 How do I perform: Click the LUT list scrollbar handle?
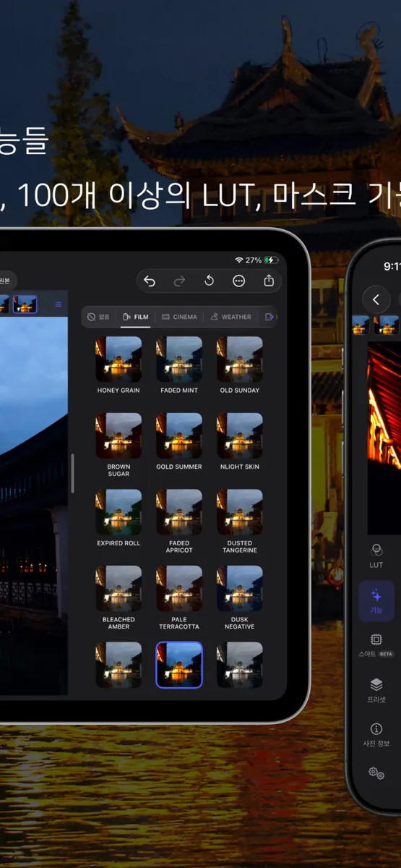click(x=72, y=474)
